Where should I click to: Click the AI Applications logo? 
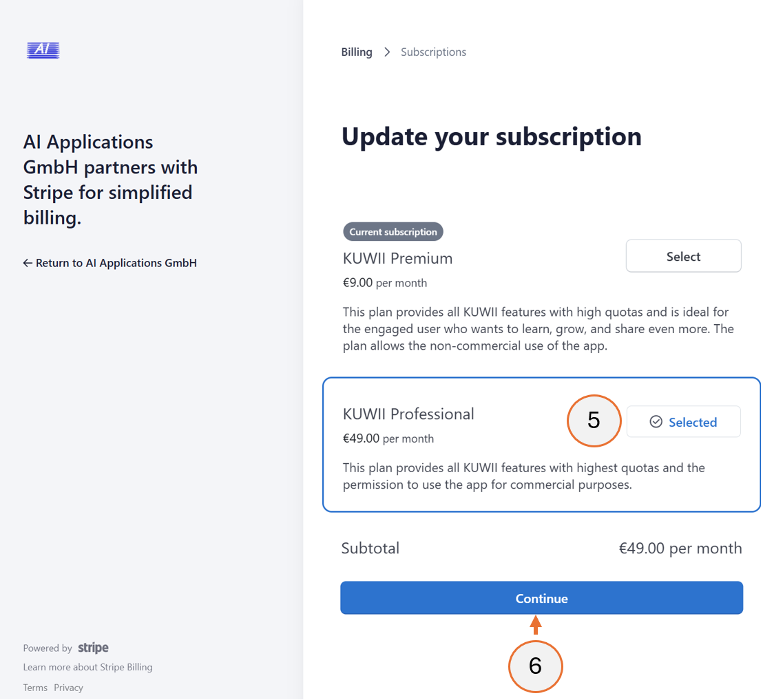(43, 50)
